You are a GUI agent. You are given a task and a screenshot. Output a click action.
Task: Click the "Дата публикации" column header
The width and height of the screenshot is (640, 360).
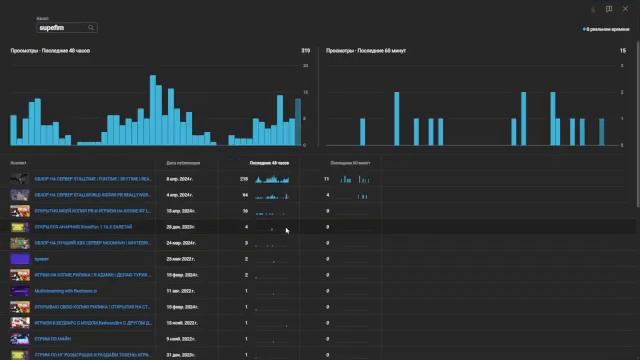click(x=183, y=163)
